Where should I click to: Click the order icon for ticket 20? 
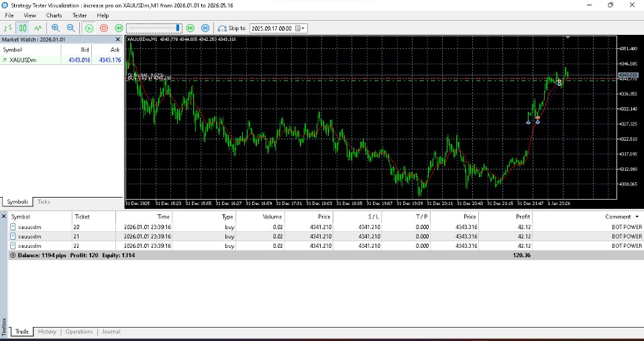[13, 227]
